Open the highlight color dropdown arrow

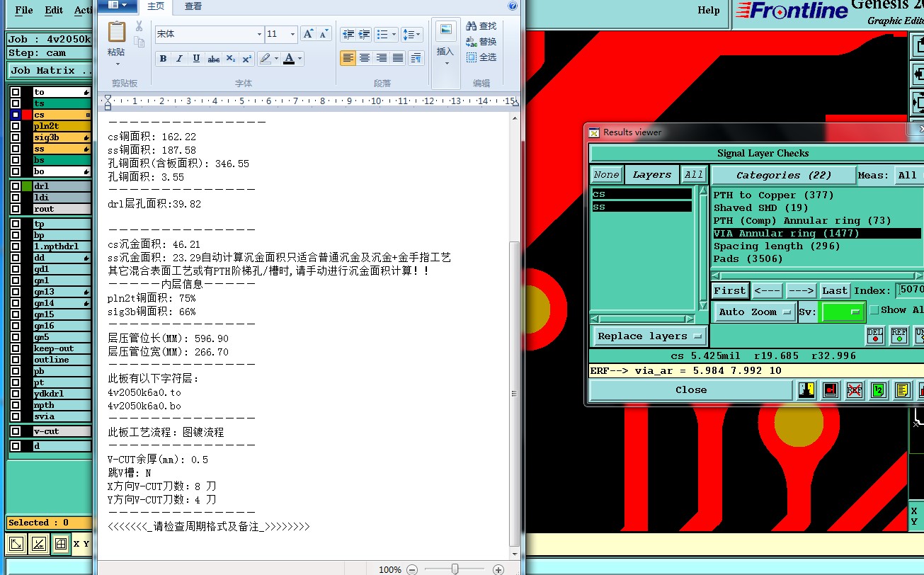tap(276, 59)
